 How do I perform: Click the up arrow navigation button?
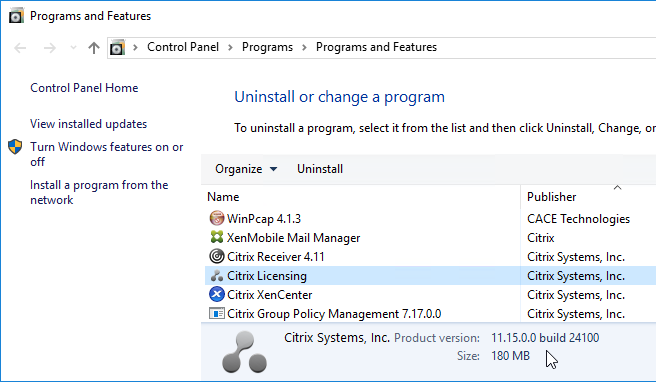click(x=94, y=48)
